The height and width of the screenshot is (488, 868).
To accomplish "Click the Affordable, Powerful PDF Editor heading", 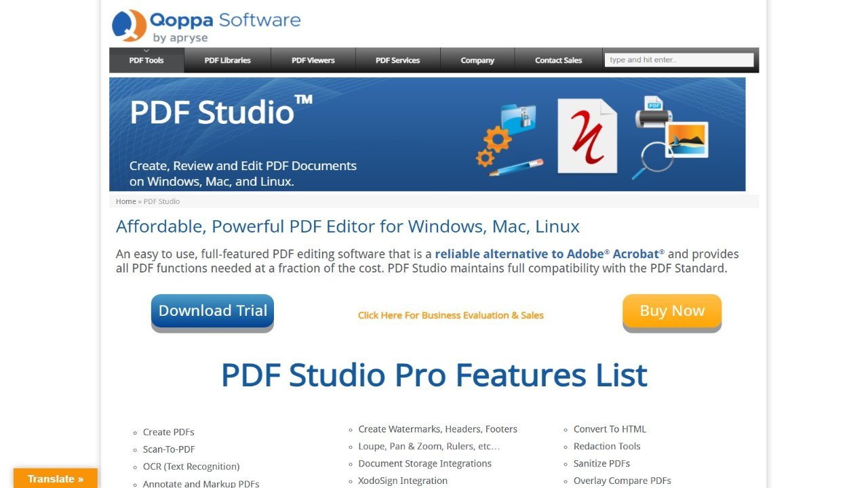I will click(x=348, y=226).
